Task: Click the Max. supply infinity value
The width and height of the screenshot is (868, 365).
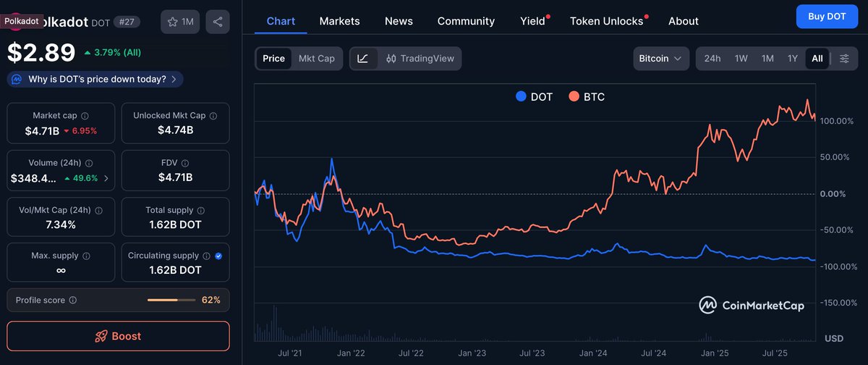Action: click(x=61, y=270)
